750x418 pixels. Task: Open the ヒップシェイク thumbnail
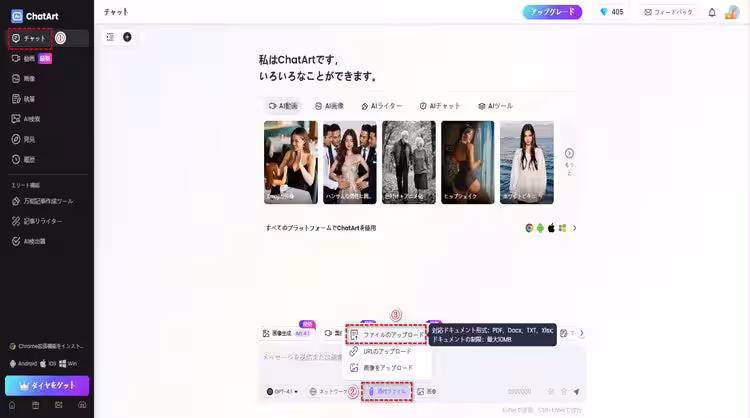pyautogui.click(x=468, y=162)
